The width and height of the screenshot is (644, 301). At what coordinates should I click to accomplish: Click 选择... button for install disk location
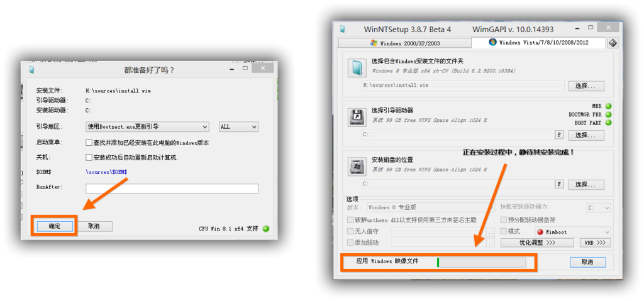pyautogui.click(x=586, y=184)
